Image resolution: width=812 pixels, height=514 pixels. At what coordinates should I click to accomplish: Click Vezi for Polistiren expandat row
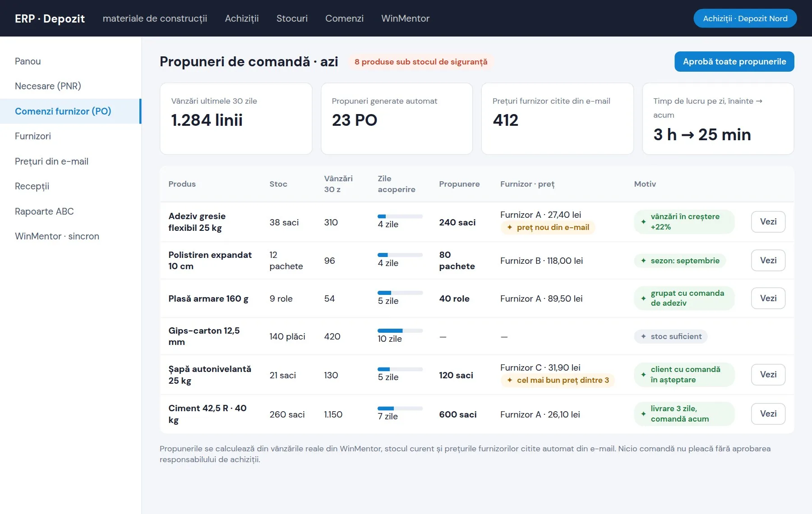[x=768, y=261]
